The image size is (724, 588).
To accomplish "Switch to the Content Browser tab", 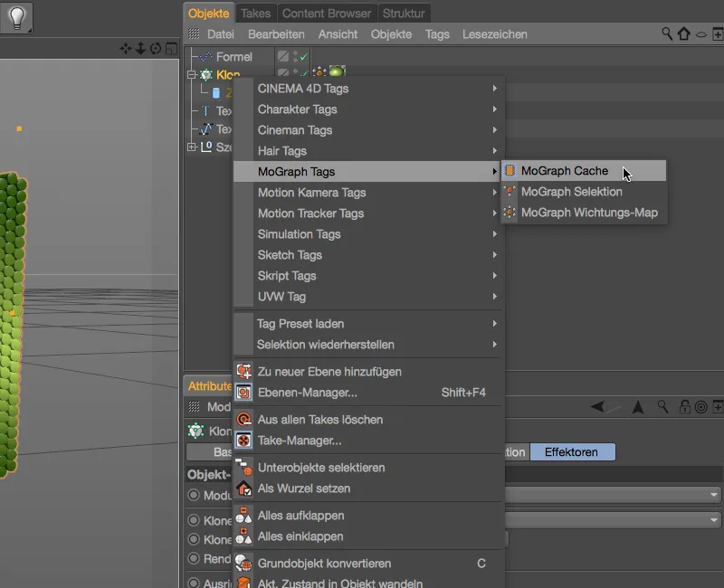I will [x=326, y=14].
